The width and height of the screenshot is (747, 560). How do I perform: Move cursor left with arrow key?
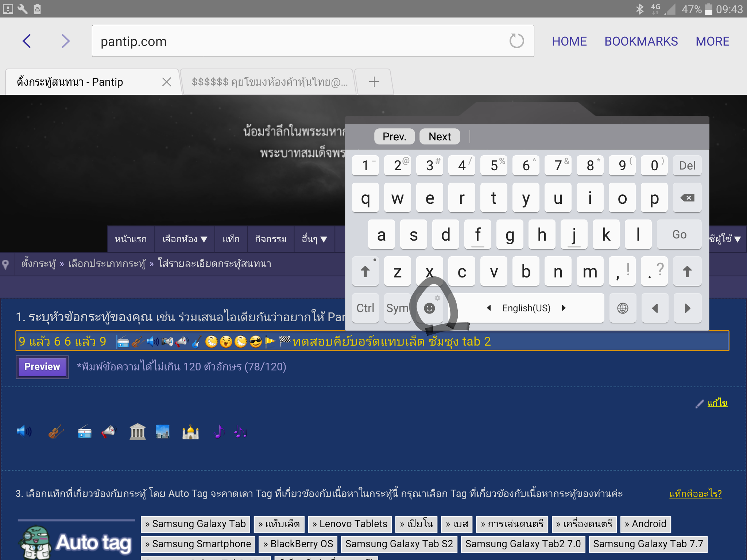(x=655, y=308)
